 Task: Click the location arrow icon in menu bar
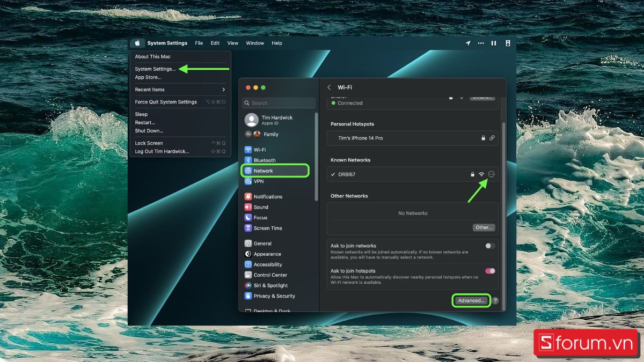pos(467,43)
